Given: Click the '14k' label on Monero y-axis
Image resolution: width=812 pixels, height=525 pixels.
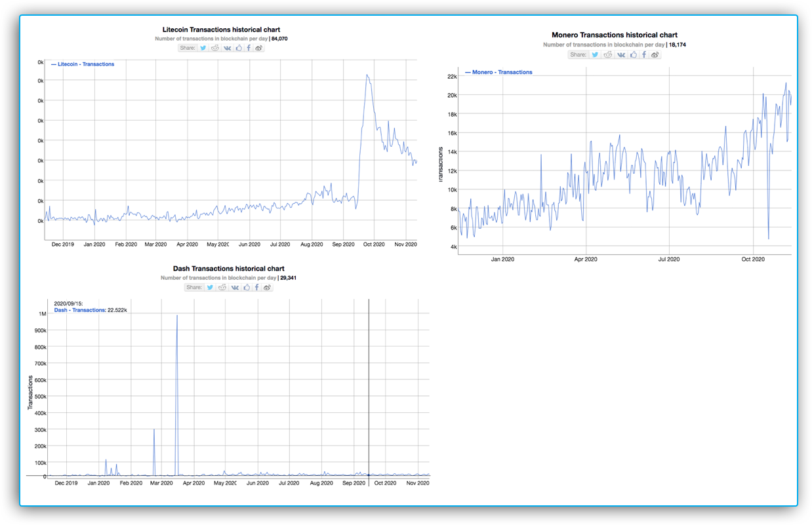Looking at the screenshot, I should [452, 152].
